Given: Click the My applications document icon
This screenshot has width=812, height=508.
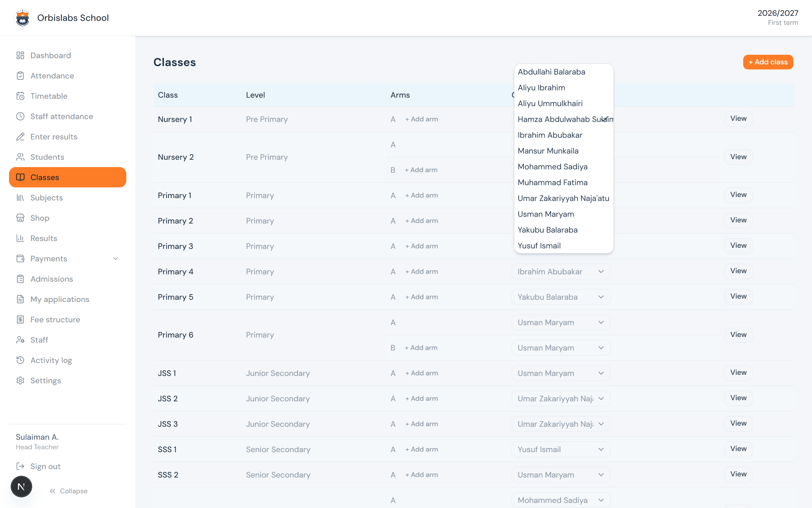Looking at the screenshot, I should click(x=20, y=299).
